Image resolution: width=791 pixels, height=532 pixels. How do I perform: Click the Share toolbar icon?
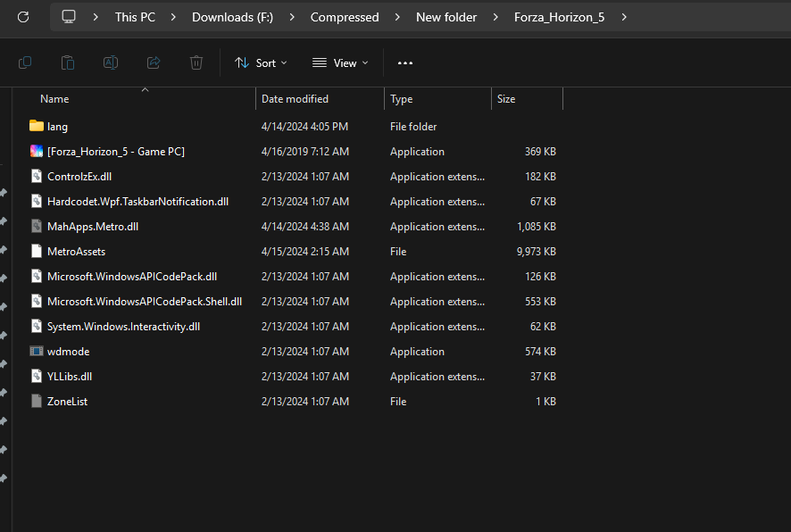[x=154, y=62]
